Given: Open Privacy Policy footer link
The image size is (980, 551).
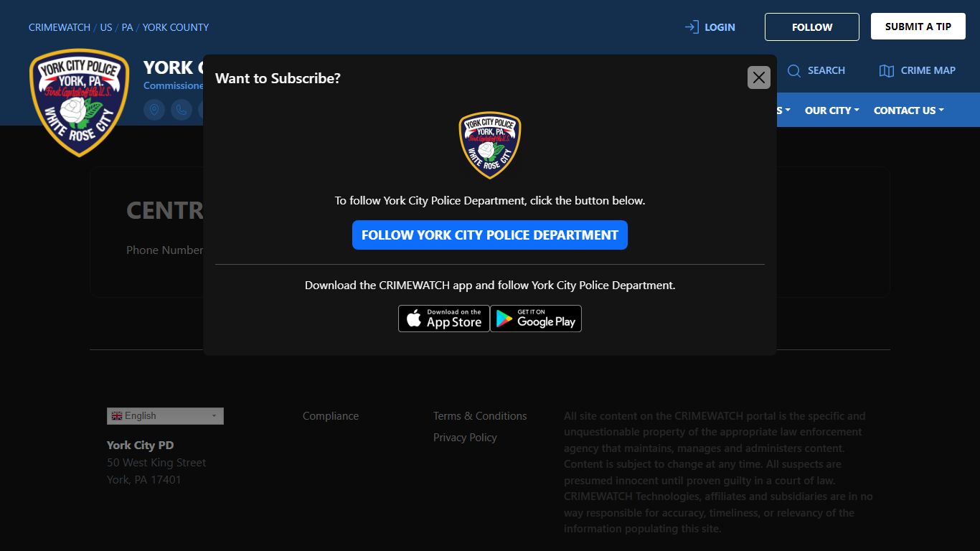Looking at the screenshot, I should (x=465, y=438).
